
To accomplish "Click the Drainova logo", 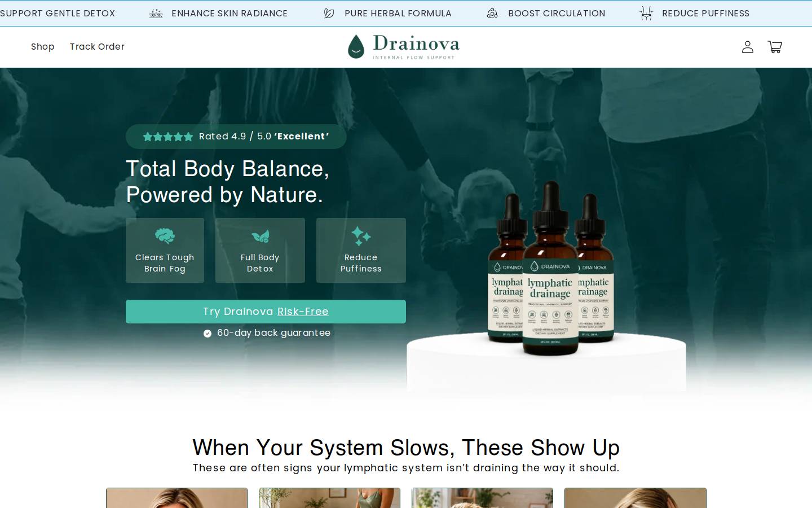I will (x=404, y=47).
